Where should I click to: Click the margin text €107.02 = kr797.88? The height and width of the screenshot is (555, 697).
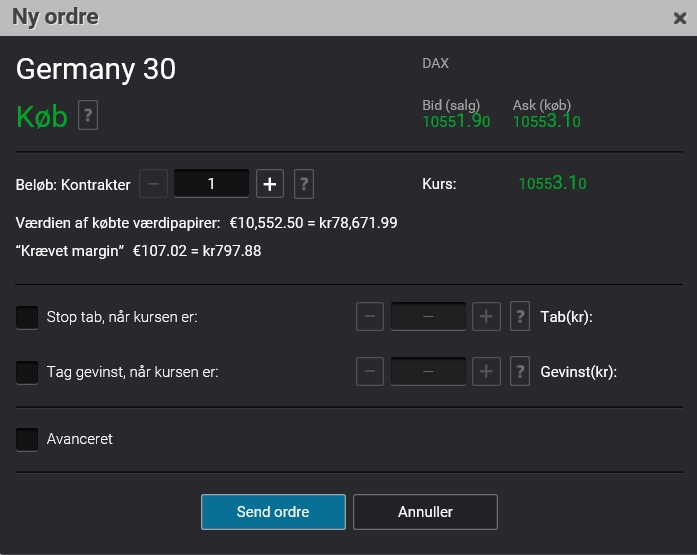pyautogui.click(x=197, y=251)
